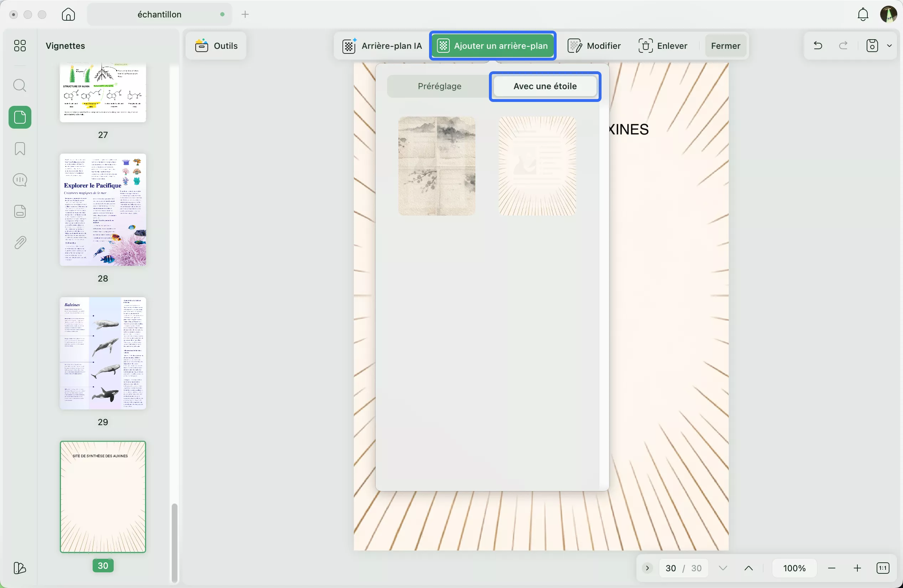The width and height of the screenshot is (903, 588).
Task: Toggle fit 1:1 page view
Action: tap(883, 568)
